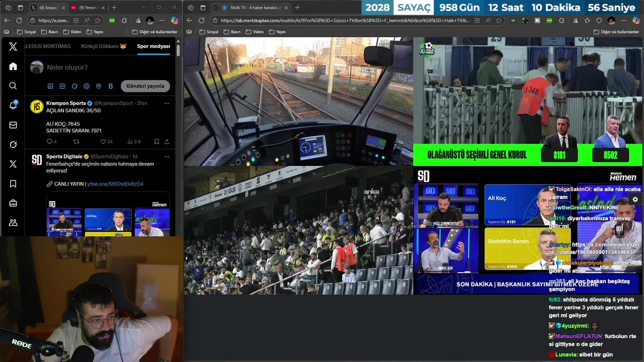Go back in the x.com browser window
Viewport: 644px width, 362px height.
[x=7, y=20]
